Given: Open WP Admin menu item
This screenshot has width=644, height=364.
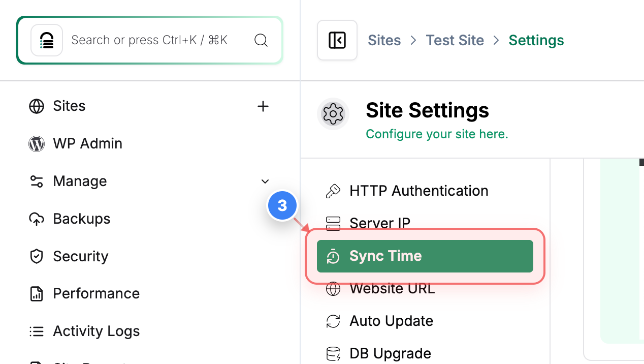Looking at the screenshot, I should [x=87, y=143].
